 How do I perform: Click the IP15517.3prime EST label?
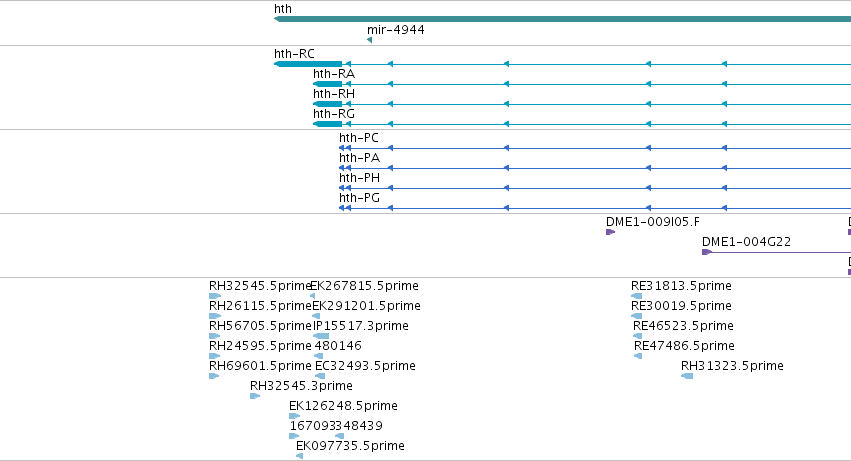pos(361,326)
